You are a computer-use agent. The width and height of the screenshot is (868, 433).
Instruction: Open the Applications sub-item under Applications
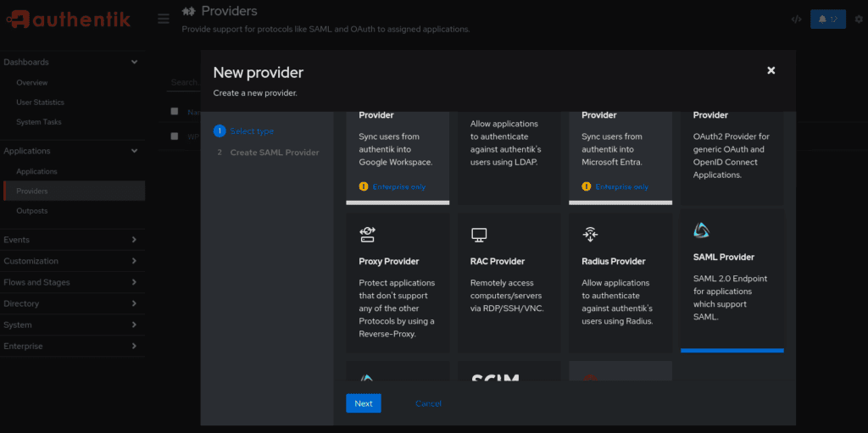(x=36, y=172)
